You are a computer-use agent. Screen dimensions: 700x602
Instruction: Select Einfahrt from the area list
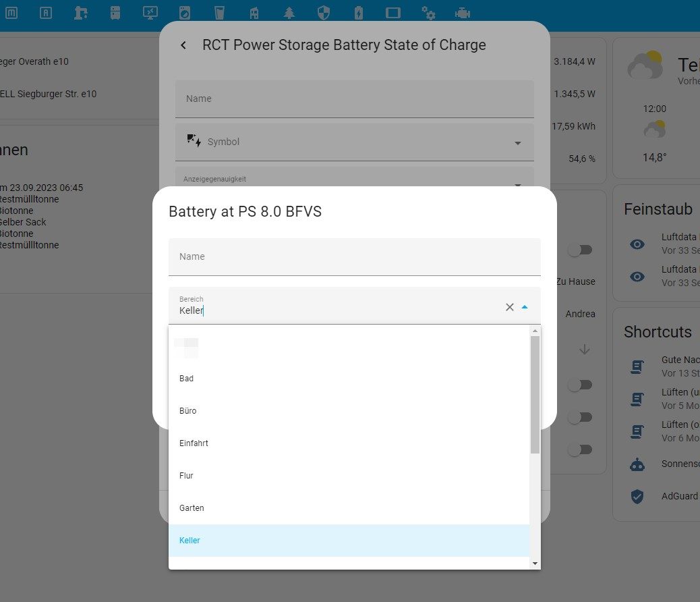(349, 443)
